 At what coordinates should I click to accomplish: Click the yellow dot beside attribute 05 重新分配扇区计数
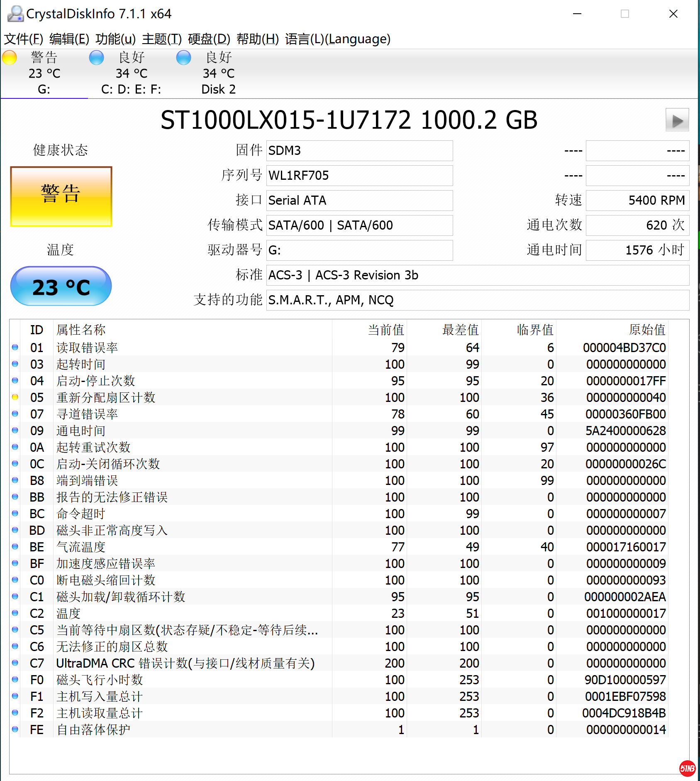[x=15, y=397]
